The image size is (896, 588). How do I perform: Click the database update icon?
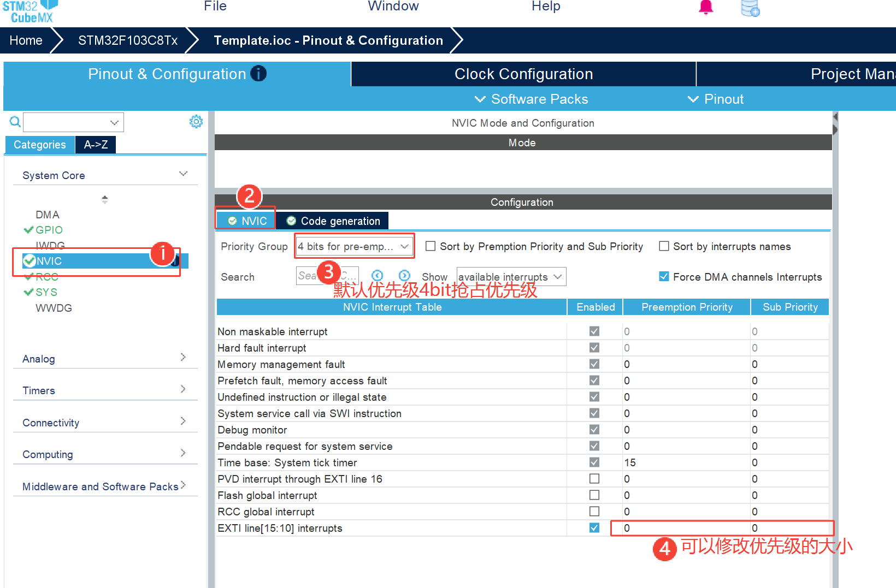tap(750, 8)
